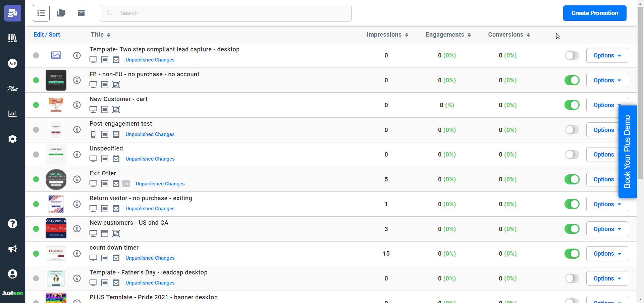Open settings gear in the sidebar
Viewport: 644px width, 303px height.
(x=12, y=139)
